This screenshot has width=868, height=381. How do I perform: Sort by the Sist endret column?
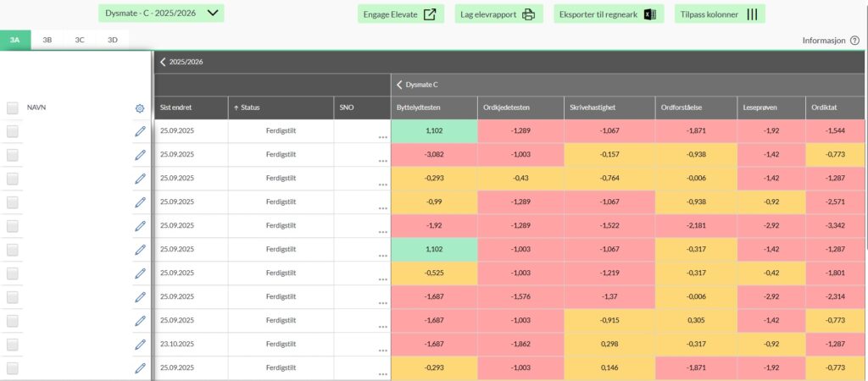[x=191, y=108]
